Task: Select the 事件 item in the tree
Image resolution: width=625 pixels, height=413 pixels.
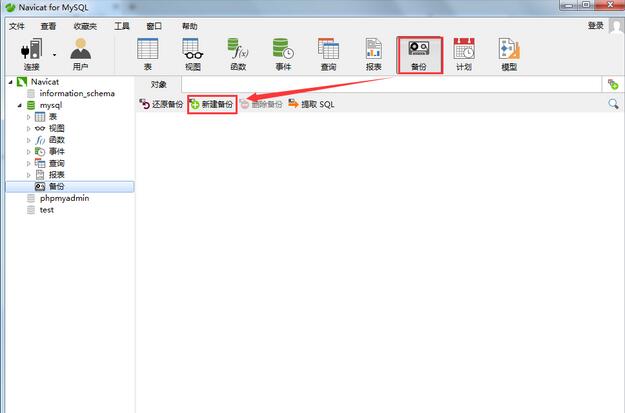Action: click(56, 151)
